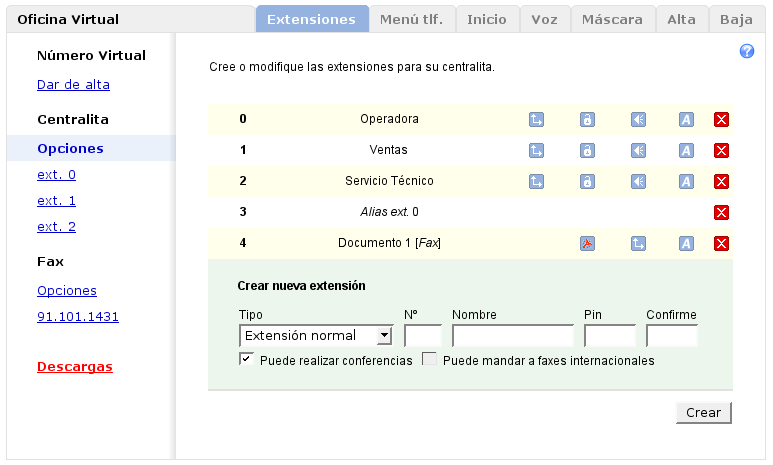Click the Nombre text field

(x=512, y=335)
